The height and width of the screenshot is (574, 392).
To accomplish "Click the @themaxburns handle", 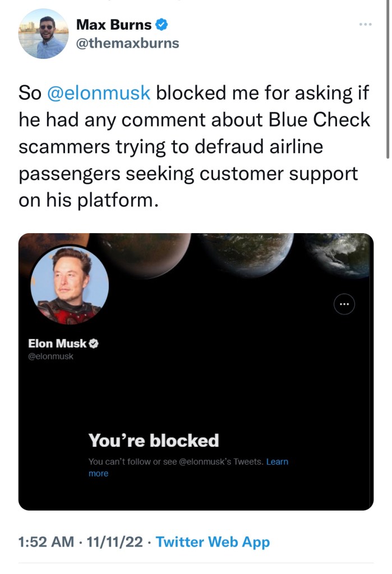I will click(x=127, y=43).
